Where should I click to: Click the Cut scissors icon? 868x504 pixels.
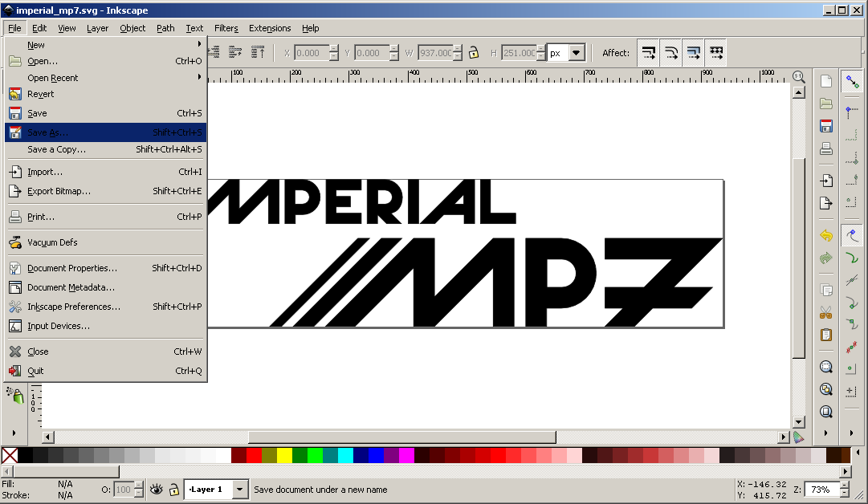tap(825, 313)
